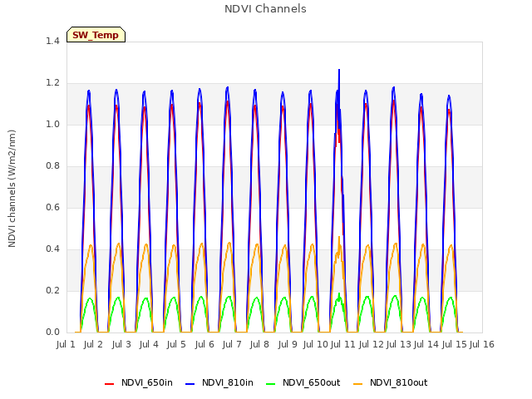Toggle the NDVI_810in legend entry
Image resolution: width=532 pixels, height=399 pixels.
219,382
